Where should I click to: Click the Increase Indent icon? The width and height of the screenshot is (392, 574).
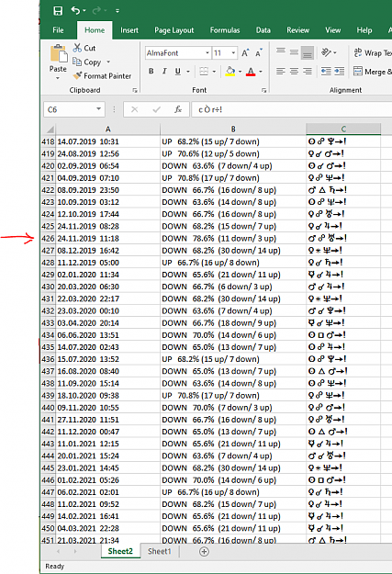coord(340,71)
